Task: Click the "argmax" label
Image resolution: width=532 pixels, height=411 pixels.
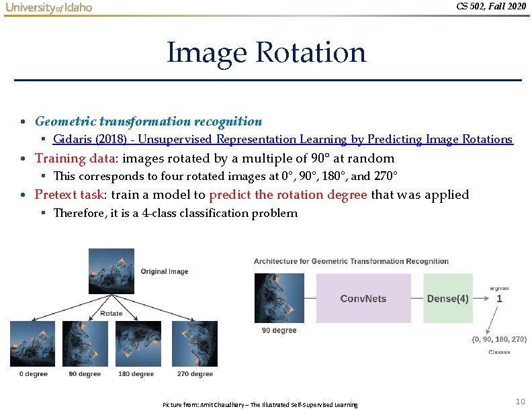Action: tap(500, 289)
